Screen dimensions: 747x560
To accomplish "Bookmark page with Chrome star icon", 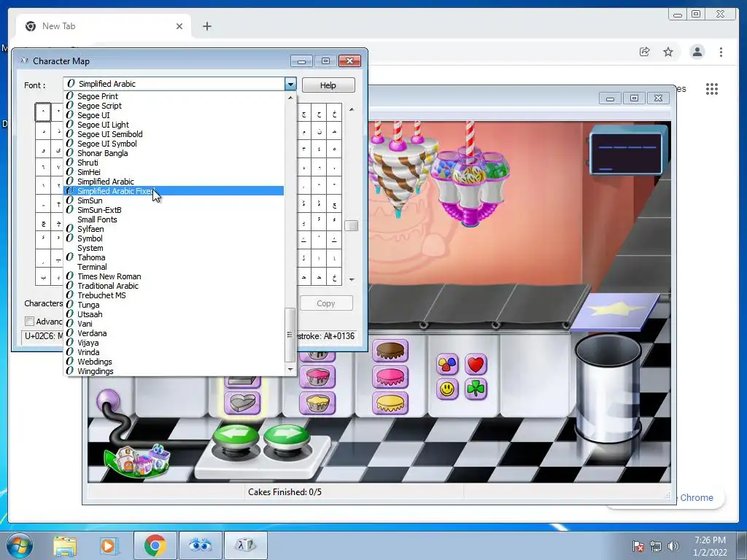I will tap(668, 52).
